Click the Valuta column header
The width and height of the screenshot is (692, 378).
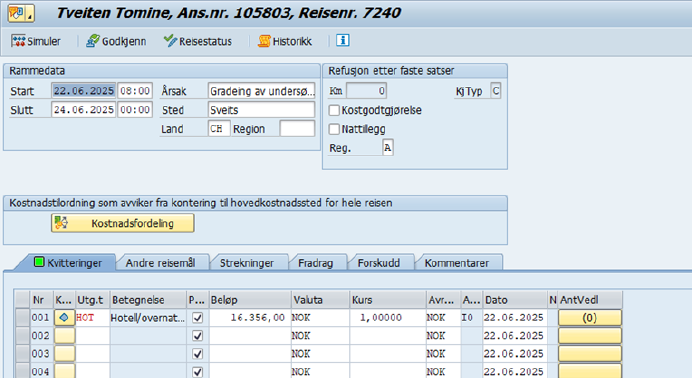pos(320,299)
